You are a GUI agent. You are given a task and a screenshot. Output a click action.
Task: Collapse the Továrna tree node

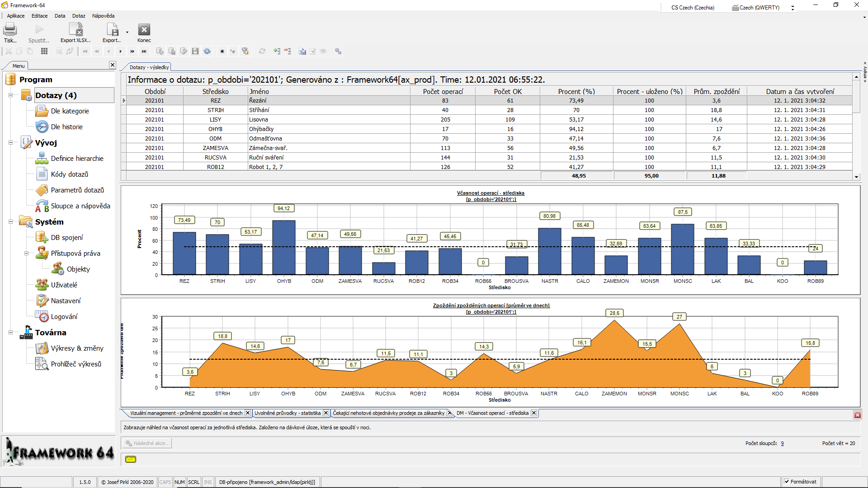(10, 333)
